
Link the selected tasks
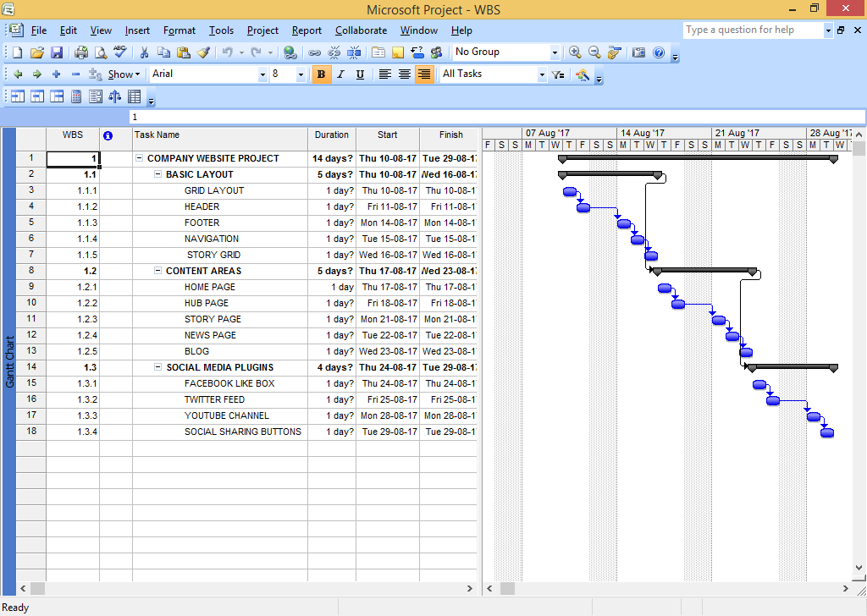pos(314,52)
